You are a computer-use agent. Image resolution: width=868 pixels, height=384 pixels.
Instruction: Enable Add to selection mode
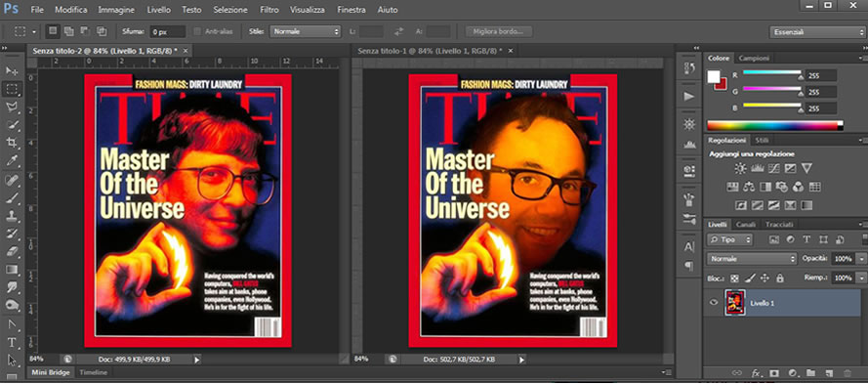coord(68,31)
